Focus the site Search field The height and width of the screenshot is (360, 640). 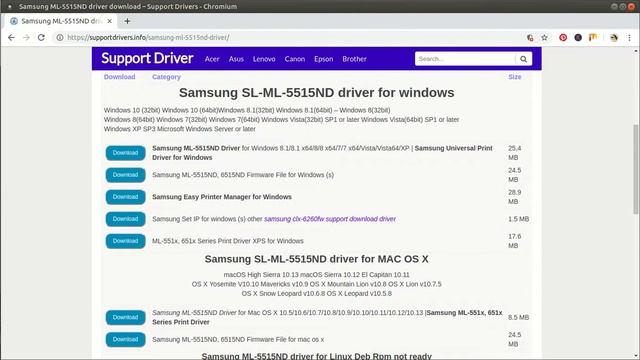click(465, 59)
